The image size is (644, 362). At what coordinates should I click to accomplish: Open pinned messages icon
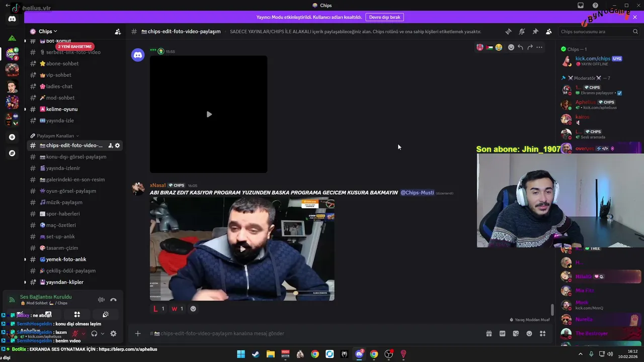(535, 32)
